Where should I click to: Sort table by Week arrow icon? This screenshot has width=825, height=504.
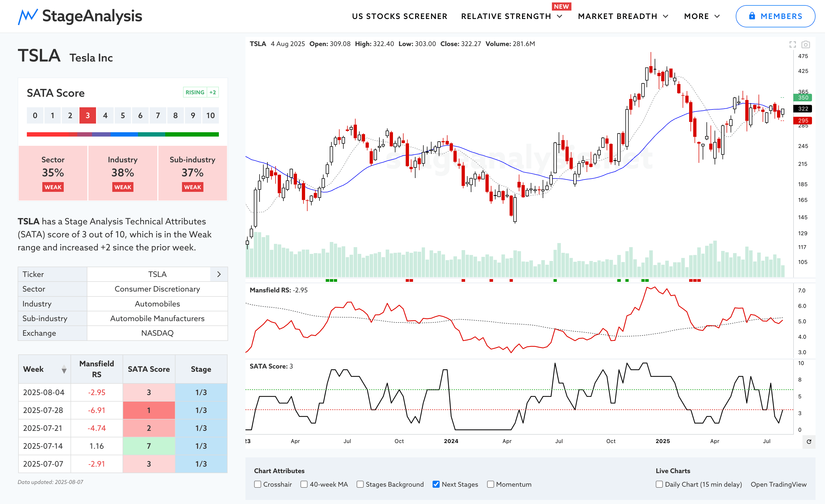tap(64, 369)
